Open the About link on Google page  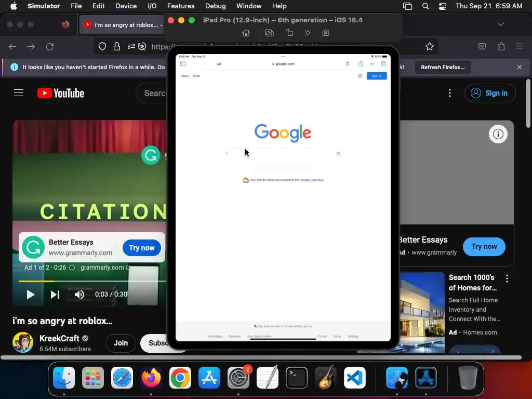point(185,76)
